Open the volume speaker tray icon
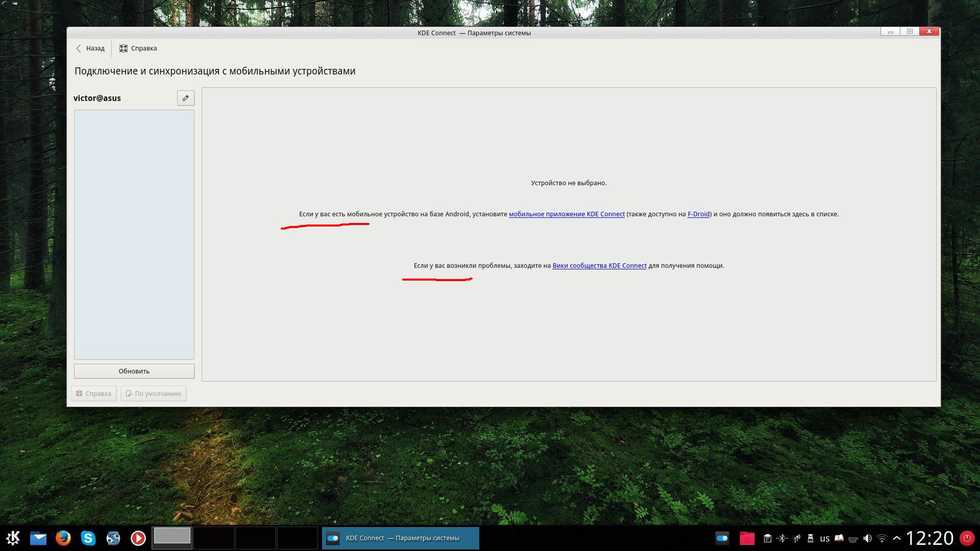This screenshot has width=980, height=551. click(867, 538)
